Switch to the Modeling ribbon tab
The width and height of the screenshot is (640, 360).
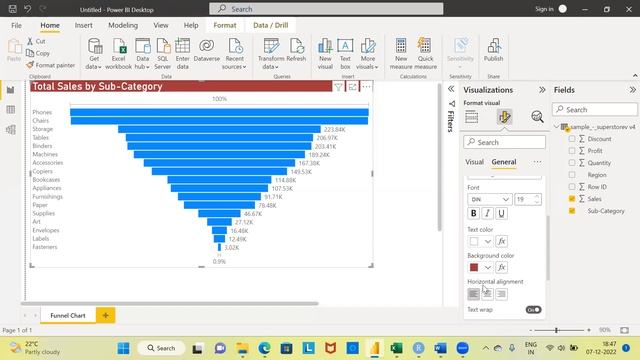coord(123,25)
